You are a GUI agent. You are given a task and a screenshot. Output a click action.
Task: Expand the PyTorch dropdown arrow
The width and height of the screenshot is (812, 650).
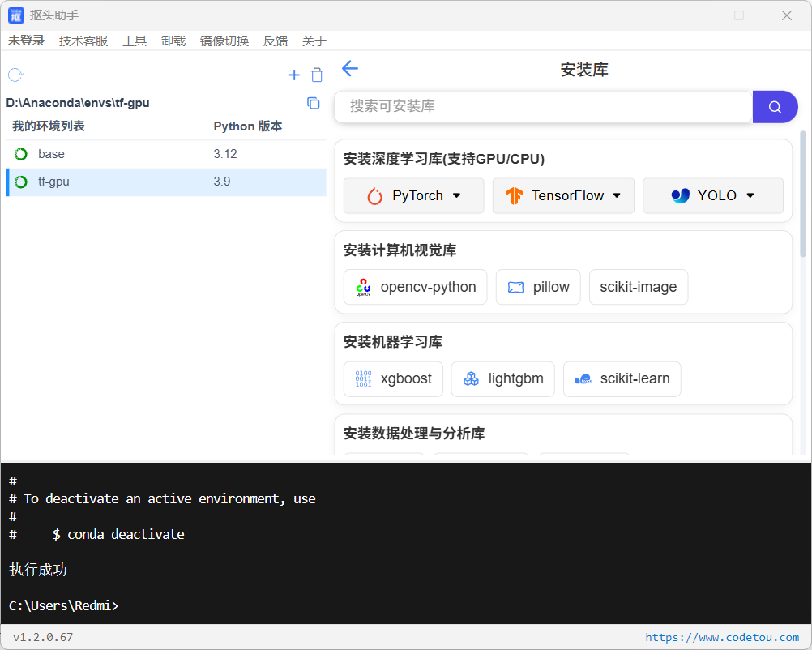coord(456,196)
